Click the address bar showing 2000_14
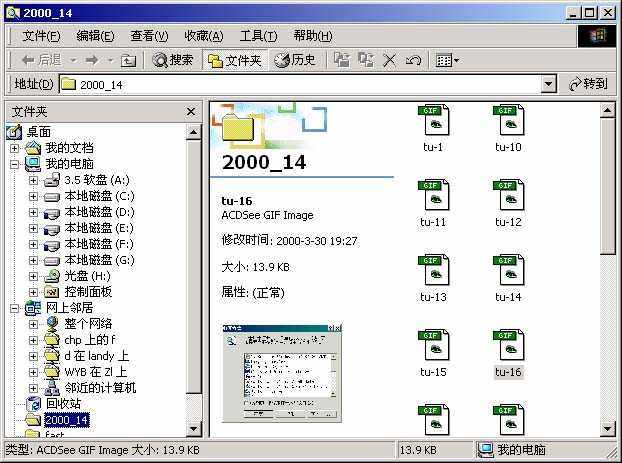 300,85
